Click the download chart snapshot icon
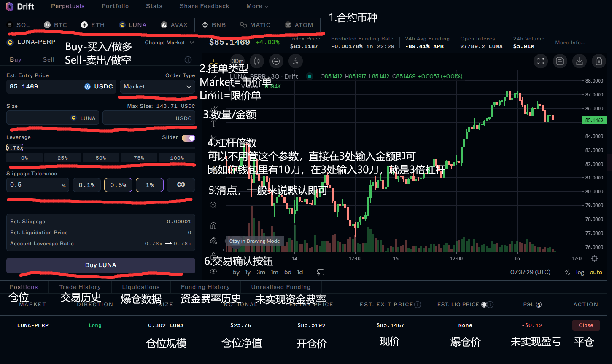Screen dimensions: 612x364 (x=580, y=61)
